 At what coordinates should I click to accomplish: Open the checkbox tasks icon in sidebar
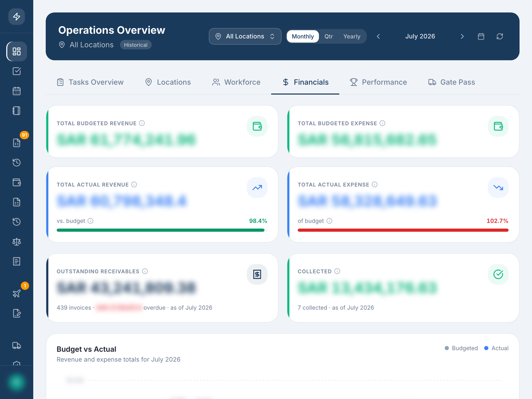(17, 71)
